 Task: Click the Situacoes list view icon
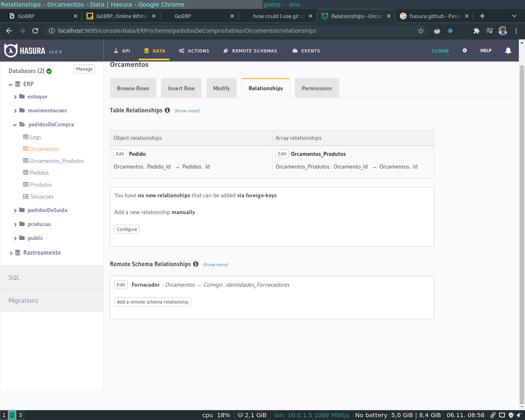25,196
